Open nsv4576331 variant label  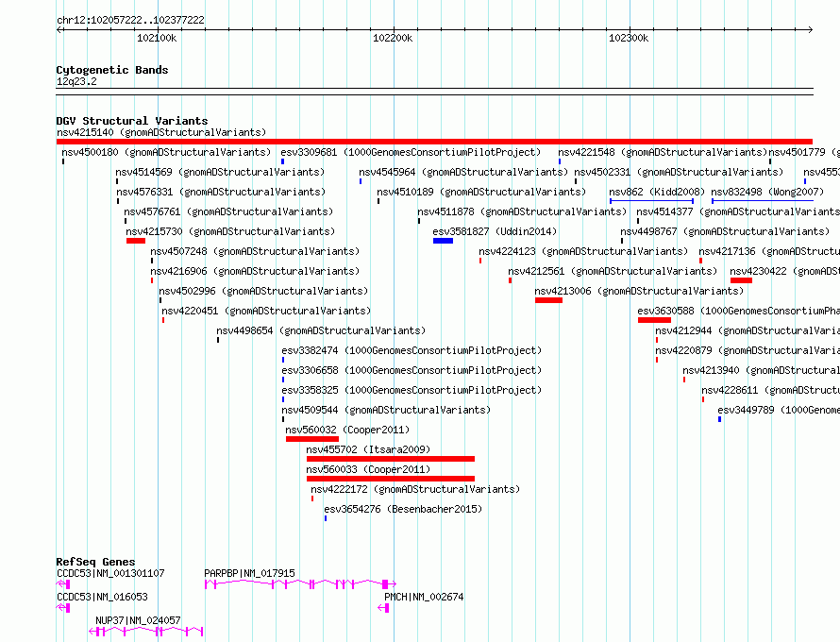click(221, 192)
